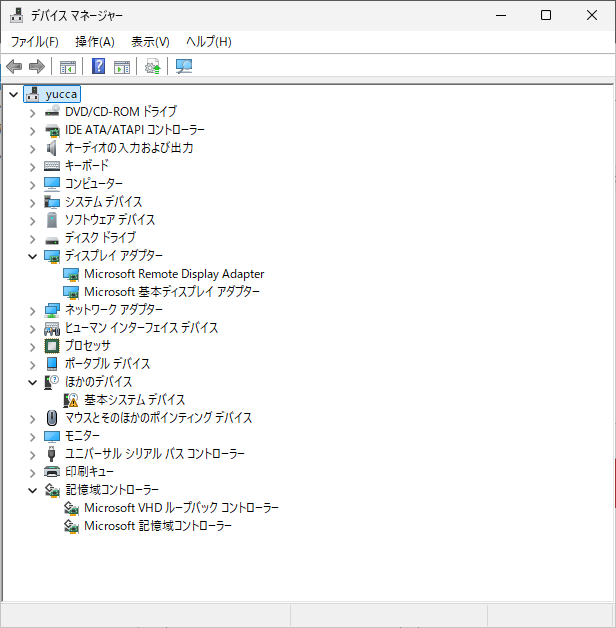Image resolution: width=616 pixels, height=628 pixels.
Task: Click the ソフトウェア デバイス icon
Action: (52, 220)
